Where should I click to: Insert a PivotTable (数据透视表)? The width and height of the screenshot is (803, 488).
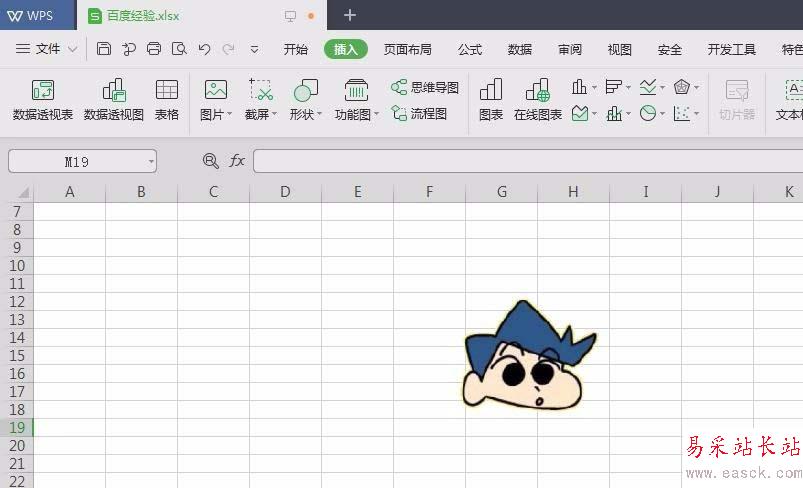pyautogui.click(x=43, y=100)
